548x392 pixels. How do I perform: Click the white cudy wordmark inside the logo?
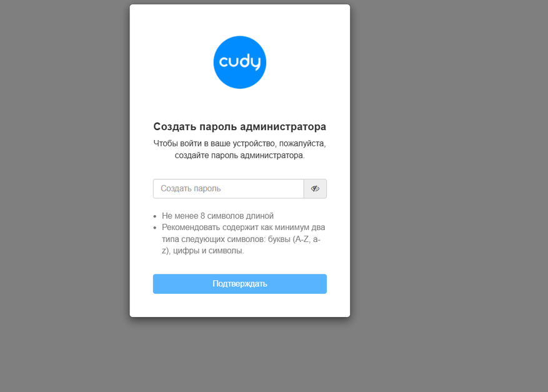(x=240, y=62)
